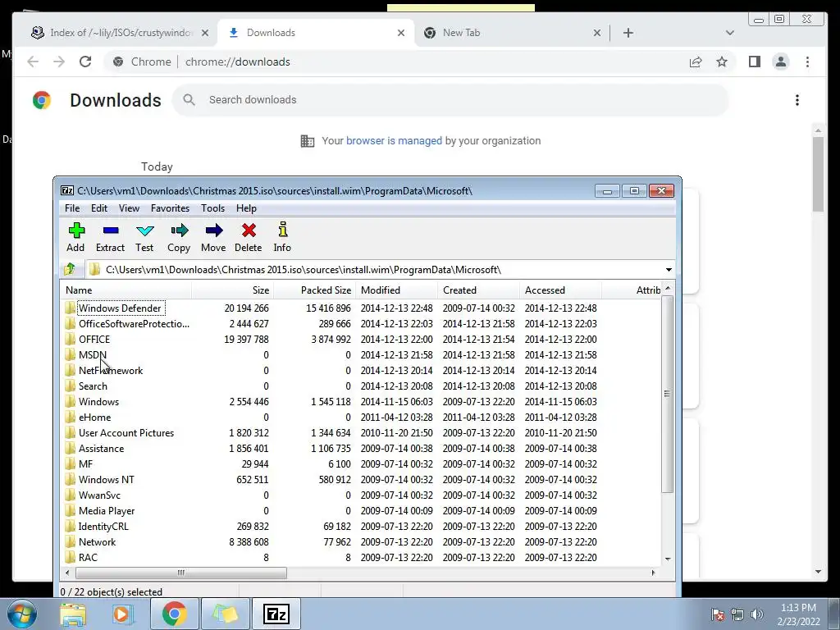Go up one folder level in 7-Zip
840x630 pixels.
[70, 269]
